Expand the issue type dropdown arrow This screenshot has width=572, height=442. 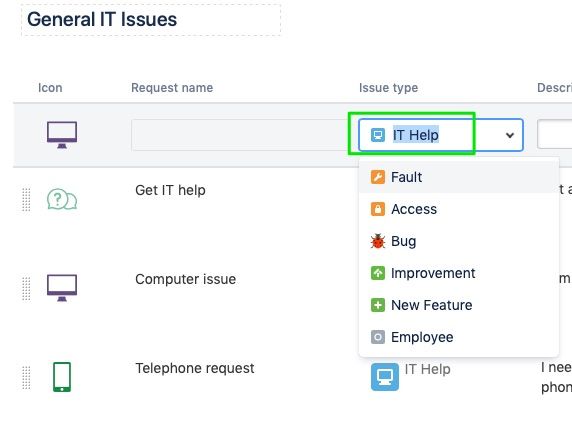tap(510, 135)
